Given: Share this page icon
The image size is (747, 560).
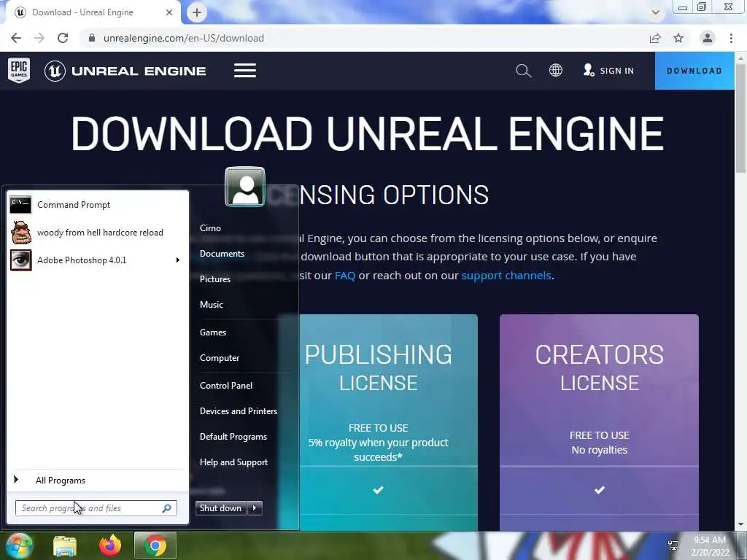Looking at the screenshot, I should (655, 38).
